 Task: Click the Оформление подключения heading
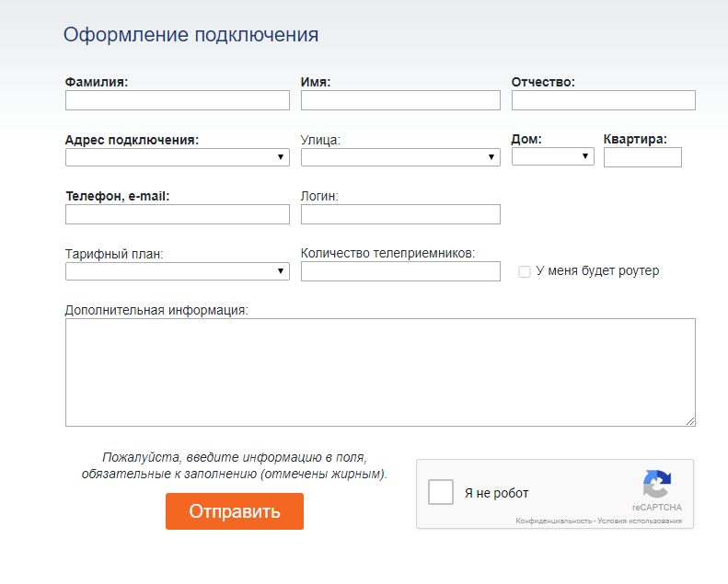tap(191, 35)
